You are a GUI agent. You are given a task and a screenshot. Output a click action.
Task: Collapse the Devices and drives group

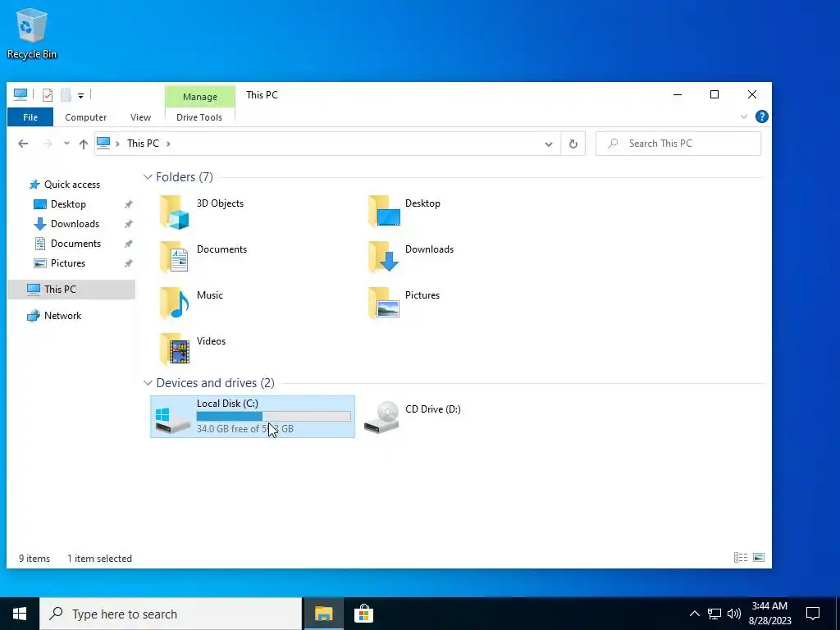148,382
